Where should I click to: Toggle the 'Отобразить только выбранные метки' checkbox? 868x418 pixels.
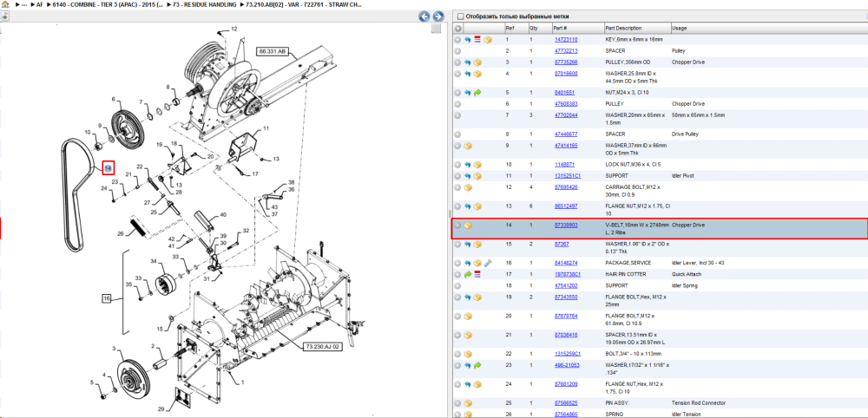point(460,16)
